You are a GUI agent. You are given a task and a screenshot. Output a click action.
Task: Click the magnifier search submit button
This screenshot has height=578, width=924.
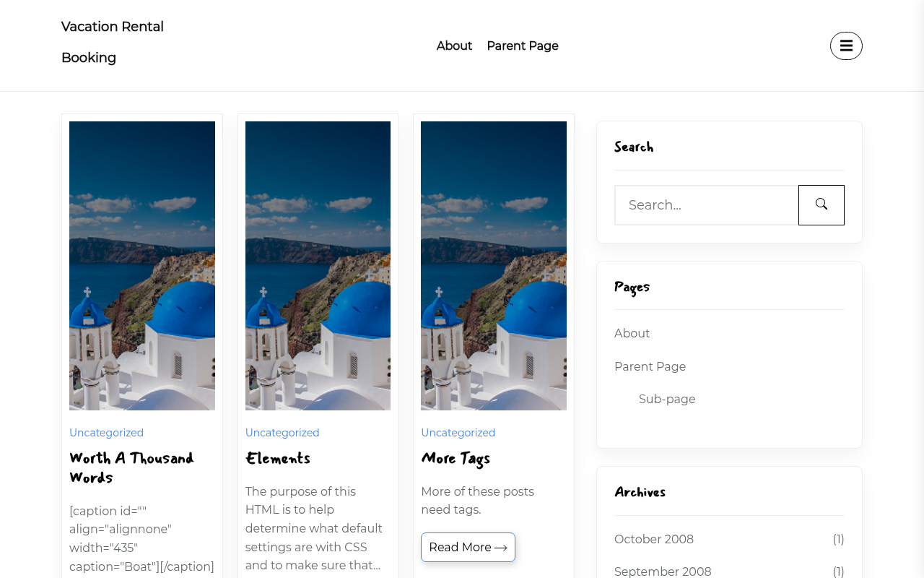(x=821, y=205)
